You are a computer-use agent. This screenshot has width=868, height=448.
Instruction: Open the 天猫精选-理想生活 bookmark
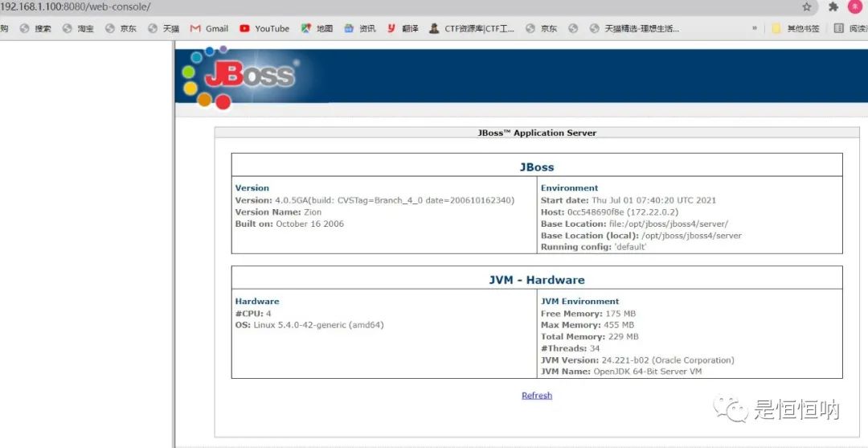coord(634,29)
